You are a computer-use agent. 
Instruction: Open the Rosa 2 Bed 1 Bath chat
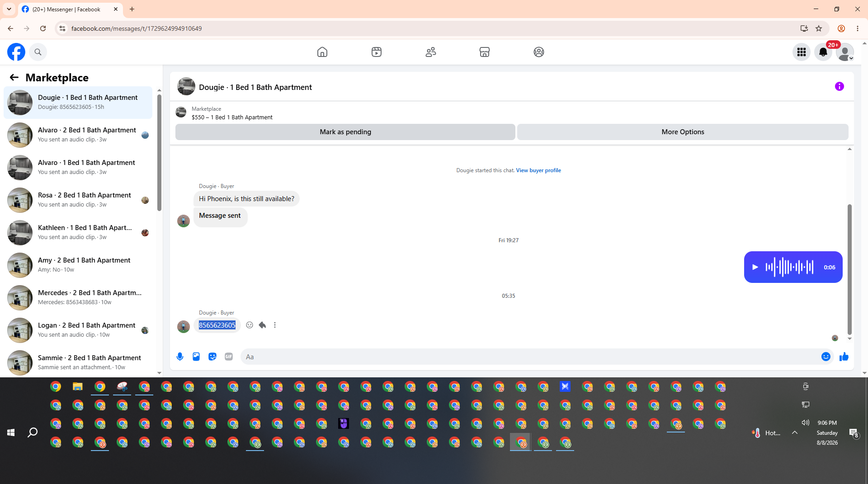[x=78, y=200]
